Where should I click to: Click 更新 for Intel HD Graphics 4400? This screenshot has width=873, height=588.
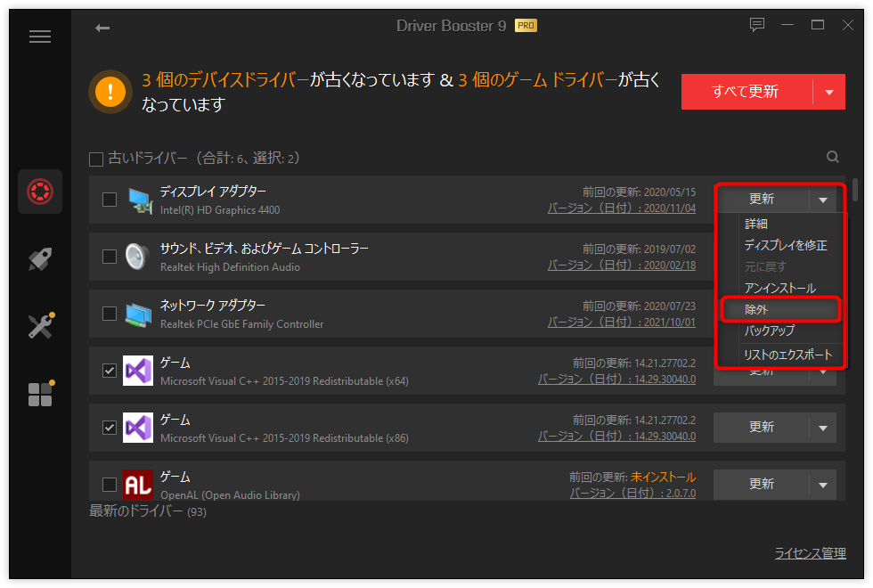[x=762, y=200]
